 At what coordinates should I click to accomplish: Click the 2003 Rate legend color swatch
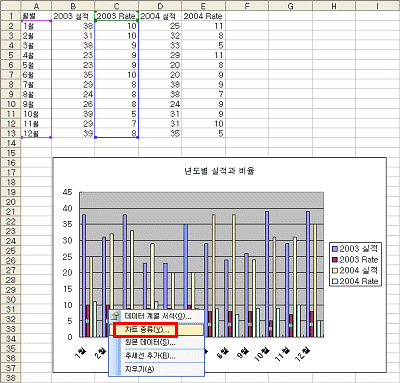(335, 260)
